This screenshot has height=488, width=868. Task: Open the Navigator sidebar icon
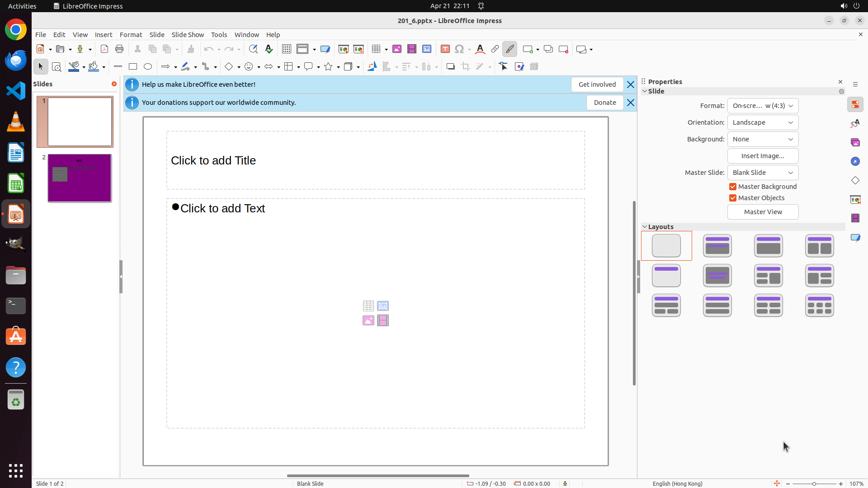855,161
